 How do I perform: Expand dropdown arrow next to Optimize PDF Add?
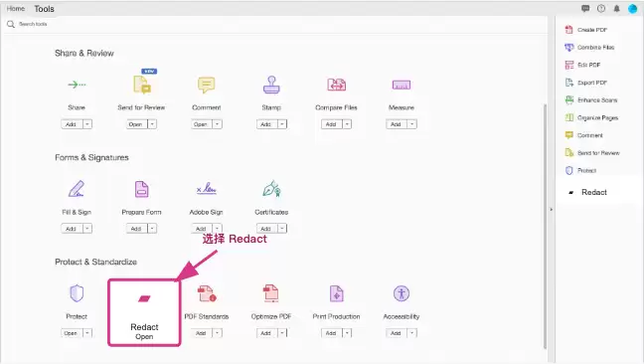click(x=282, y=333)
